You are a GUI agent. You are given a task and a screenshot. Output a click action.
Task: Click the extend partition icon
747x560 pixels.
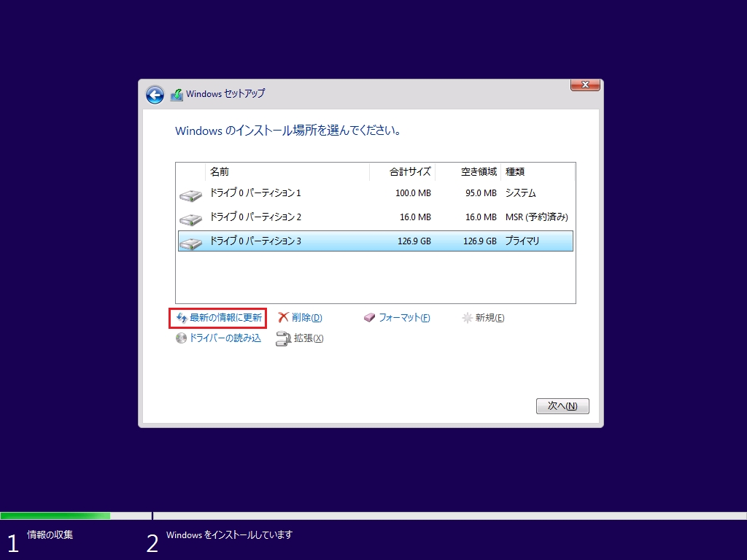[x=283, y=338]
